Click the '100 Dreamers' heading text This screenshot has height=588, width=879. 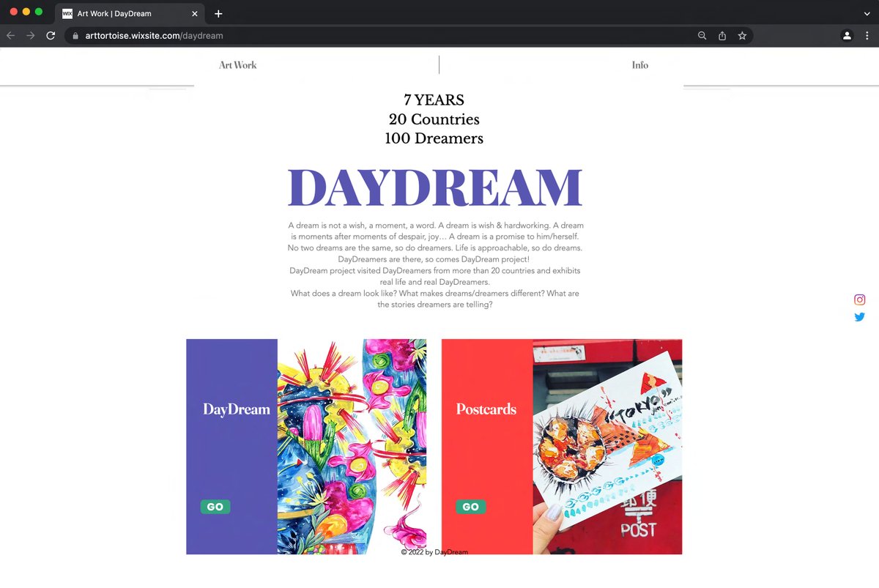(434, 138)
